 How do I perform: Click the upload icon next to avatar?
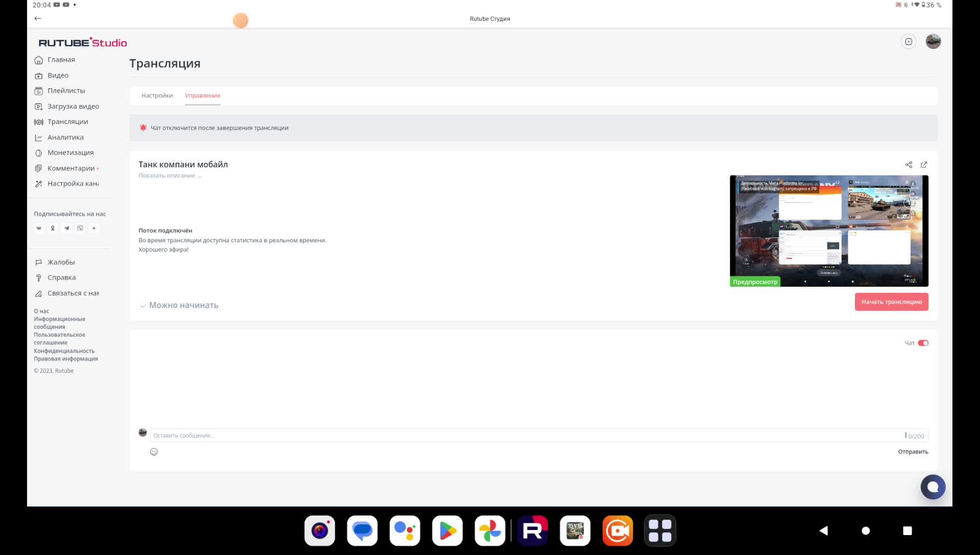pyautogui.click(x=909, y=42)
